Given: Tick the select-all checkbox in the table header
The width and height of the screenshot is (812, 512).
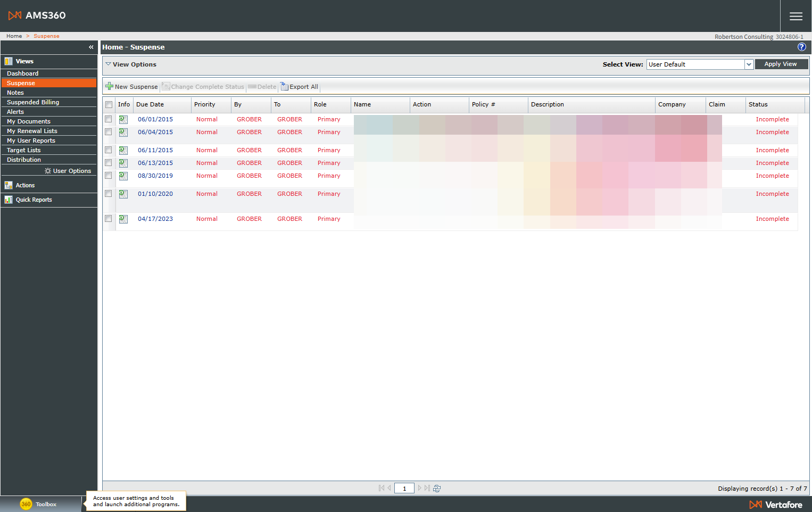Looking at the screenshot, I should (x=109, y=105).
